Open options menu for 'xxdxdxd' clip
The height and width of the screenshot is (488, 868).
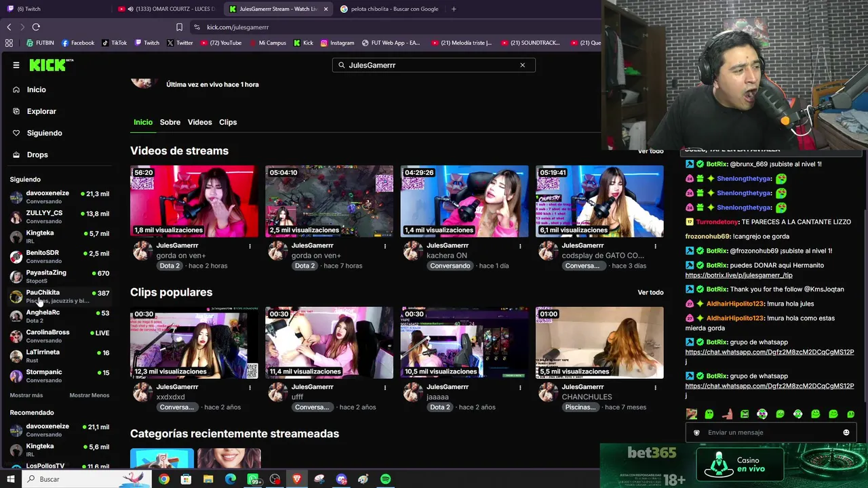point(250,388)
